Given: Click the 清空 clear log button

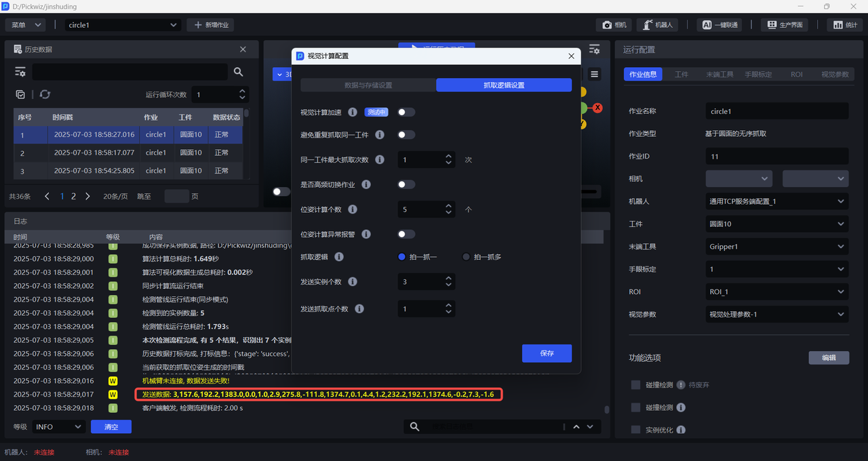Looking at the screenshot, I should pyautogui.click(x=111, y=426).
